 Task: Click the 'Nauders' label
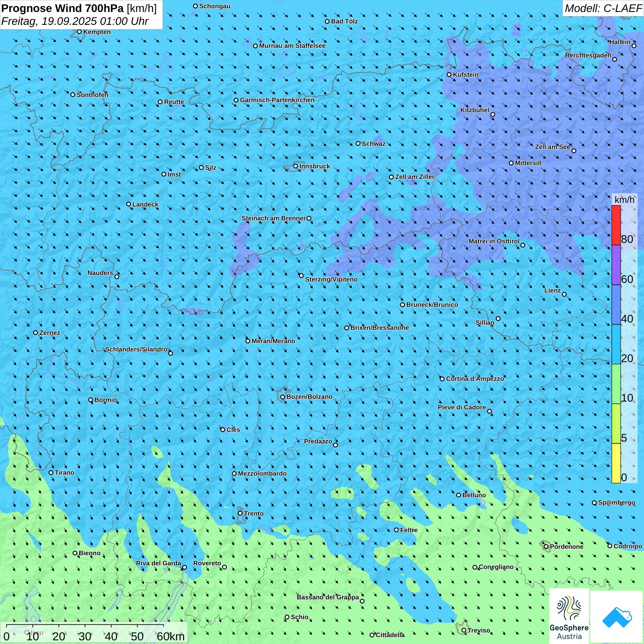pos(100,273)
